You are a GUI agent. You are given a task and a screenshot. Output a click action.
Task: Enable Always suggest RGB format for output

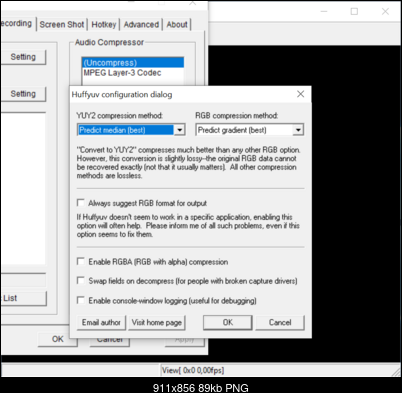[81, 203]
